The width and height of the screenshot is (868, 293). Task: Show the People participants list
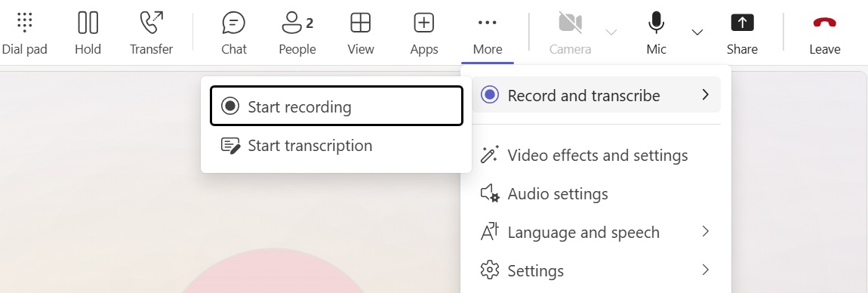(x=297, y=34)
